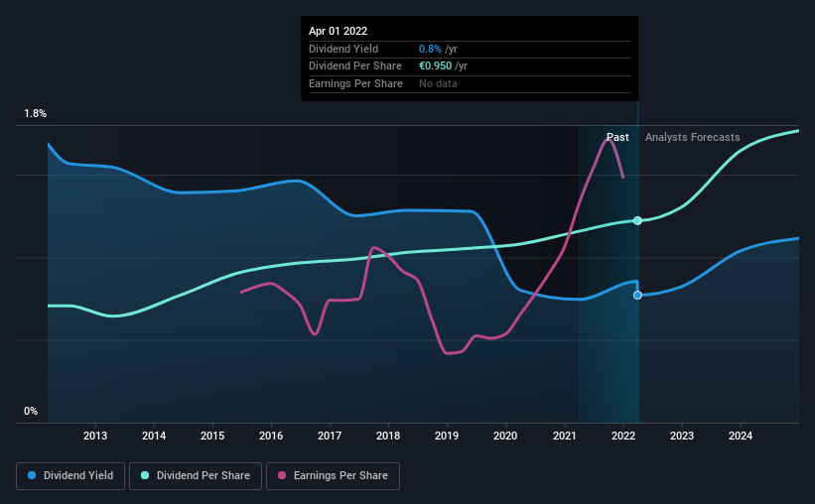Click the 2015 x-axis label

pyautogui.click(x=212, y=436)
